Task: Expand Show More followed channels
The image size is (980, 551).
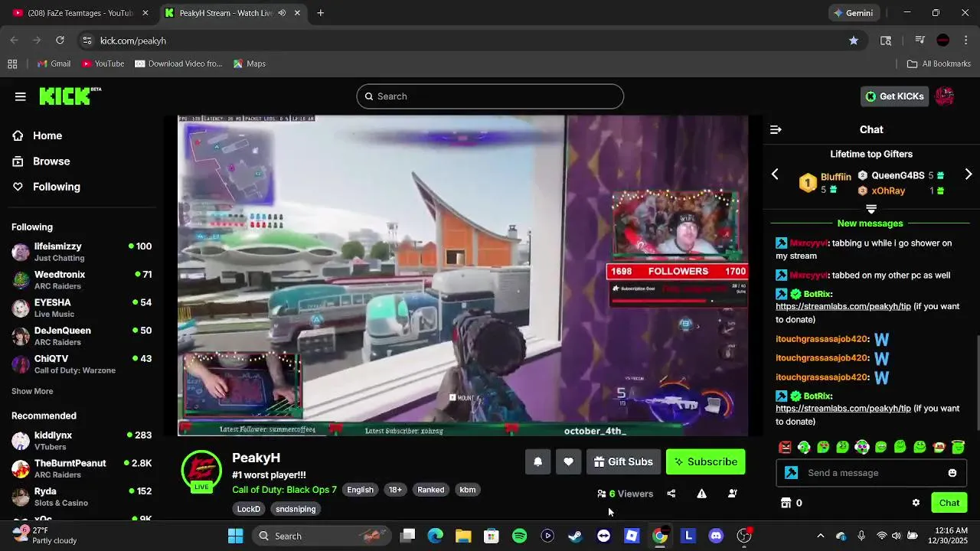Action: [x=32, y=391]
